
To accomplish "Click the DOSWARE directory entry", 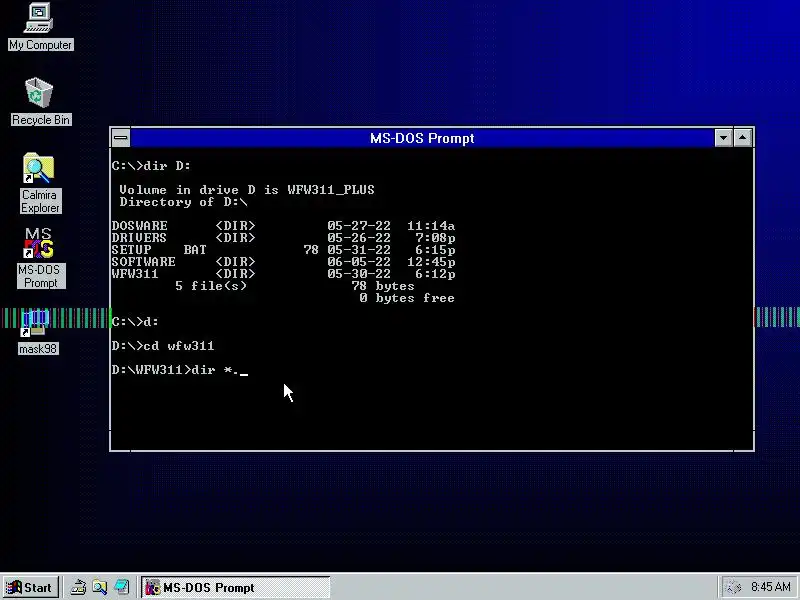I will (x=283, y=226).
